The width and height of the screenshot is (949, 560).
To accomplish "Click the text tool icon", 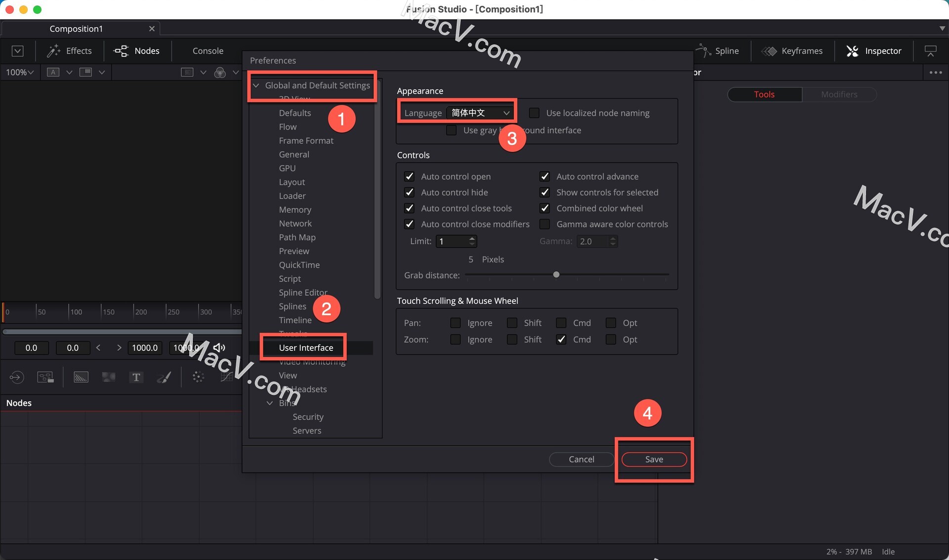I will (x=135, y=377).
